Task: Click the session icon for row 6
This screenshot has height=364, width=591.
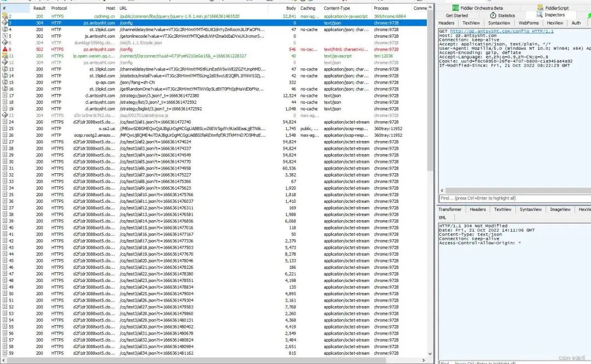Action: tap(5, 43)
